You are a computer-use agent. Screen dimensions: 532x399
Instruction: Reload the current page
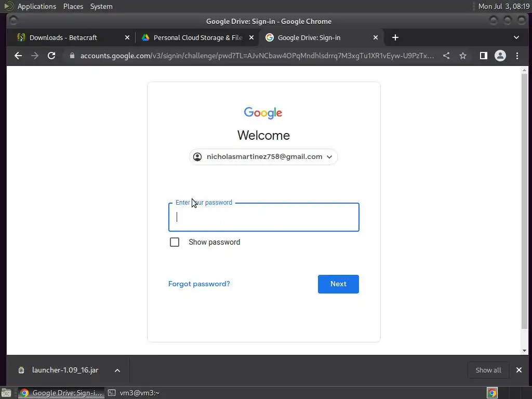(x=51, y=56)
